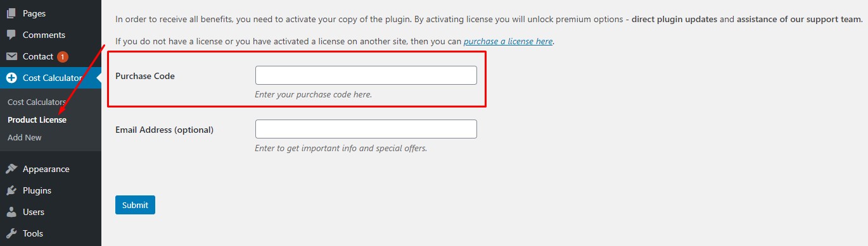Image resolution: width=868 pixels, height=246 pixels.
Task: Open the Plugins menu label
Action: coord(37,190)
